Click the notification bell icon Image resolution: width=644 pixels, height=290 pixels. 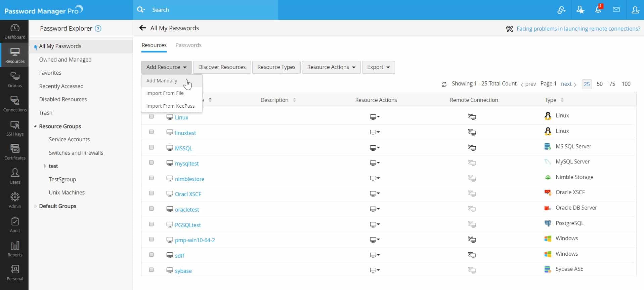pos(598,9)
